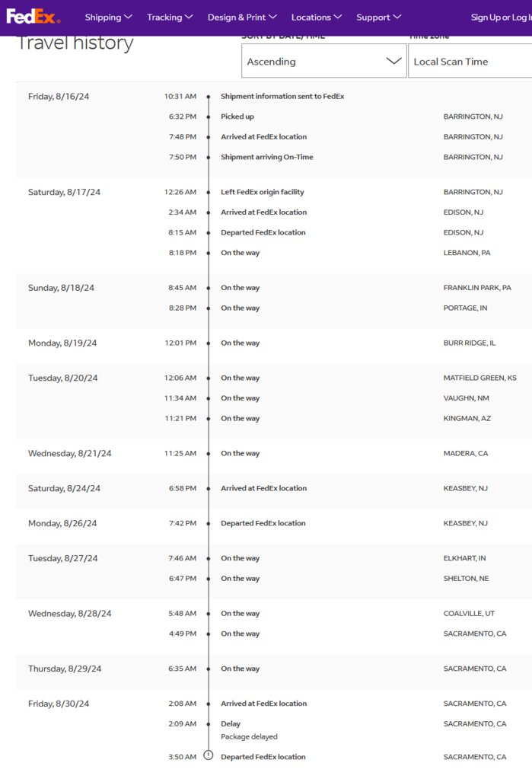
Task: Click timeline dot for Picked up event
Action: [208, 117]
